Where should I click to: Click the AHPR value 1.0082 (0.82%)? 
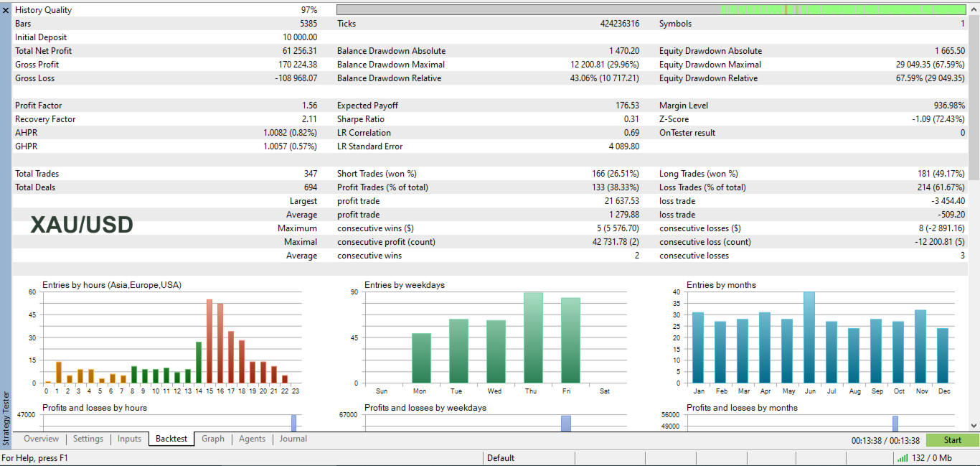pos(291,133)
